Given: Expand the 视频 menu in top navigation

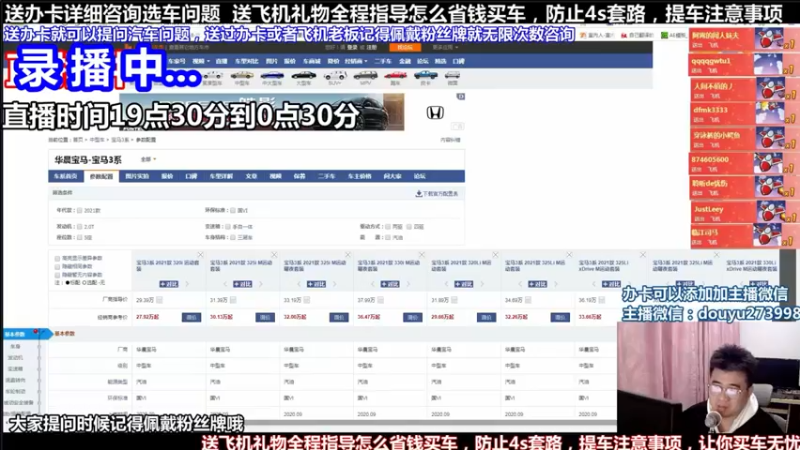Looking at the screenshot, I should [x=201, y=61].
